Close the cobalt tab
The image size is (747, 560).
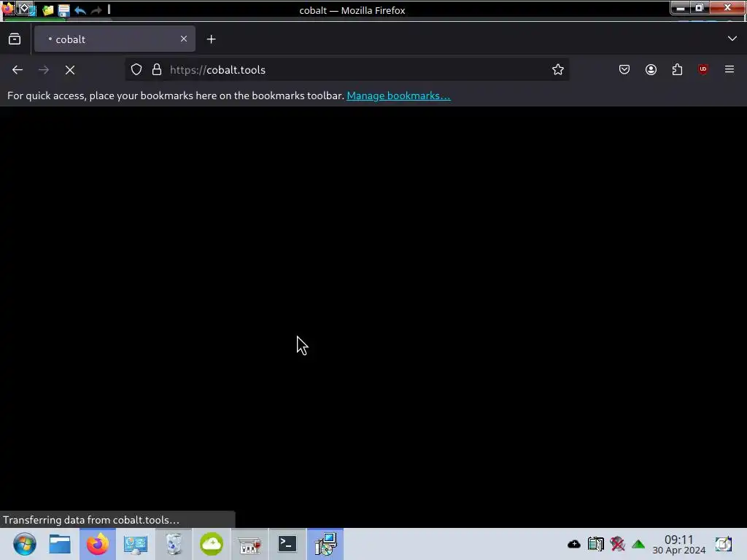point(184,39)
